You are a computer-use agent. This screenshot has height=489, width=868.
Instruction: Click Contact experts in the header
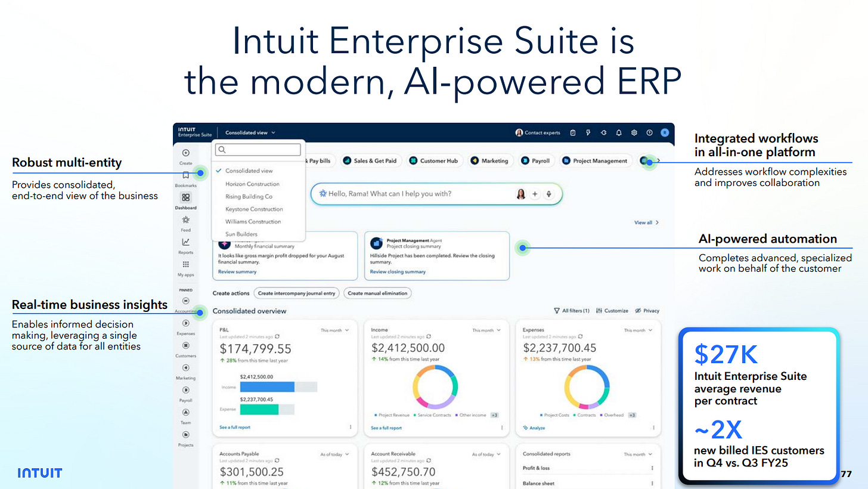point(538,133)
